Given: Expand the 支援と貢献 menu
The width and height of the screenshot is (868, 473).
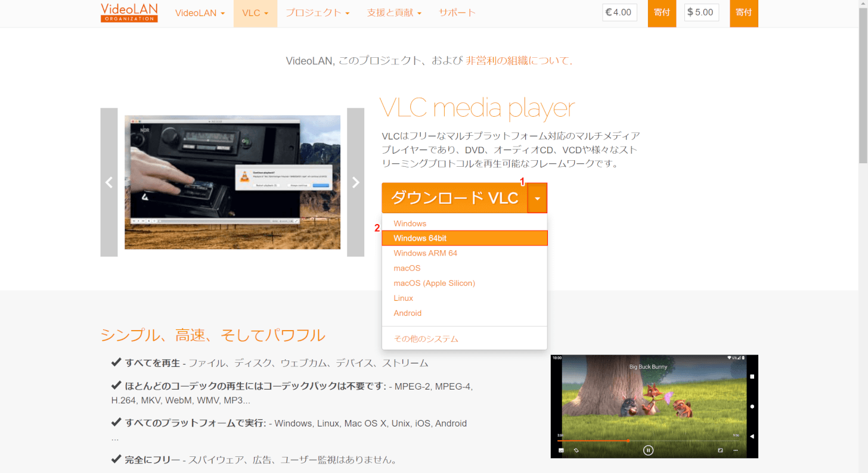Looking at the screenshot, I should (394, 13).
